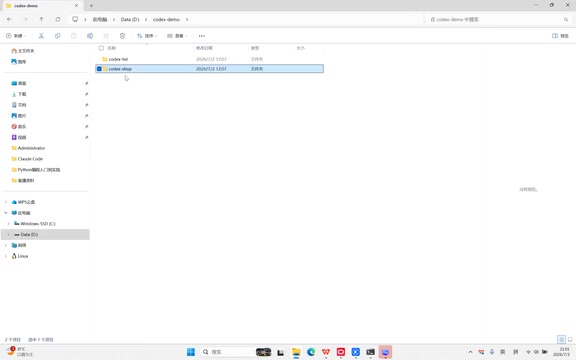Click the microphone icon in the system tray
This screenshot has height=360, width=576.
coord(492,352)
